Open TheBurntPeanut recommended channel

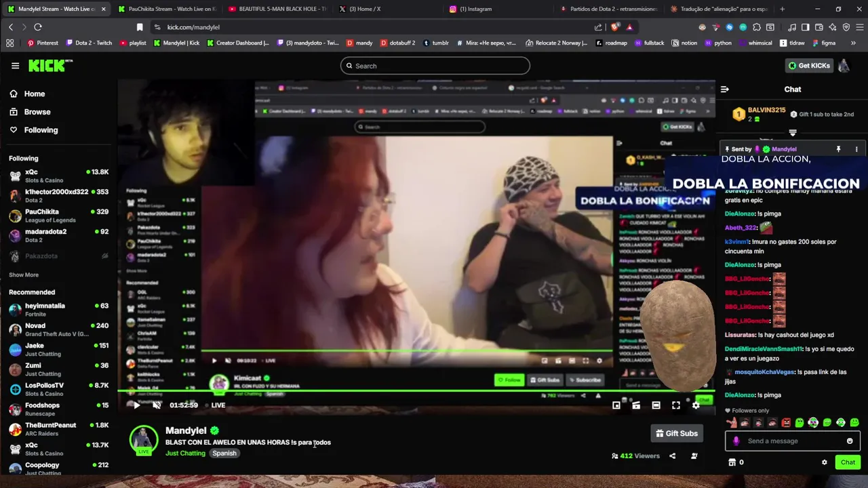point(58,429)
